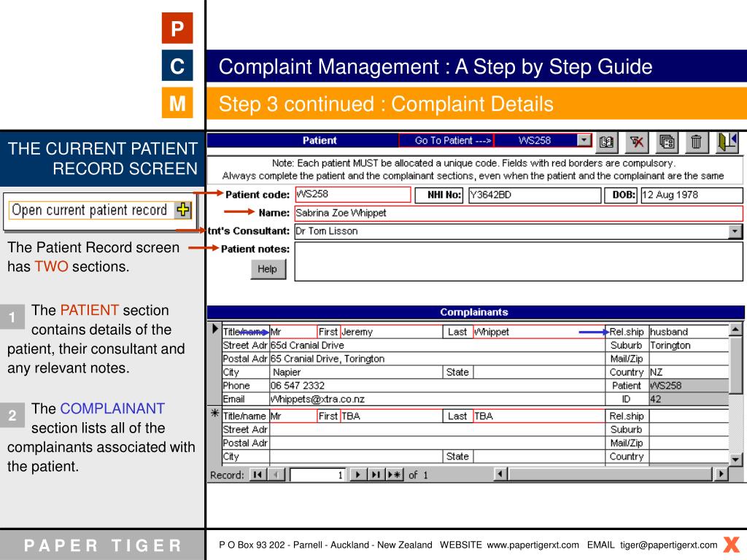This screenshot has width=747, height=560.
Task: Click the next record navigation arrow
Action: [358, 475]
